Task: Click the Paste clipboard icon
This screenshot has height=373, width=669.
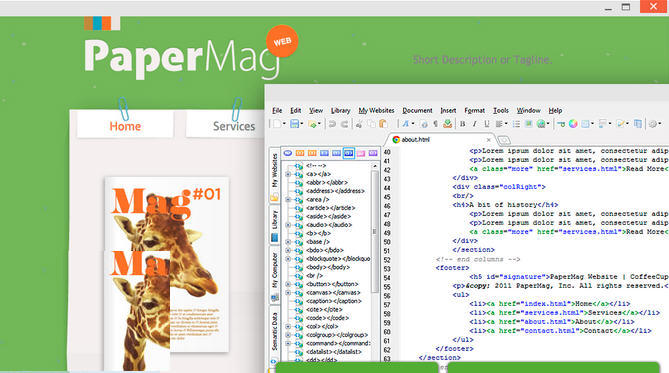Action: (383, 124)
